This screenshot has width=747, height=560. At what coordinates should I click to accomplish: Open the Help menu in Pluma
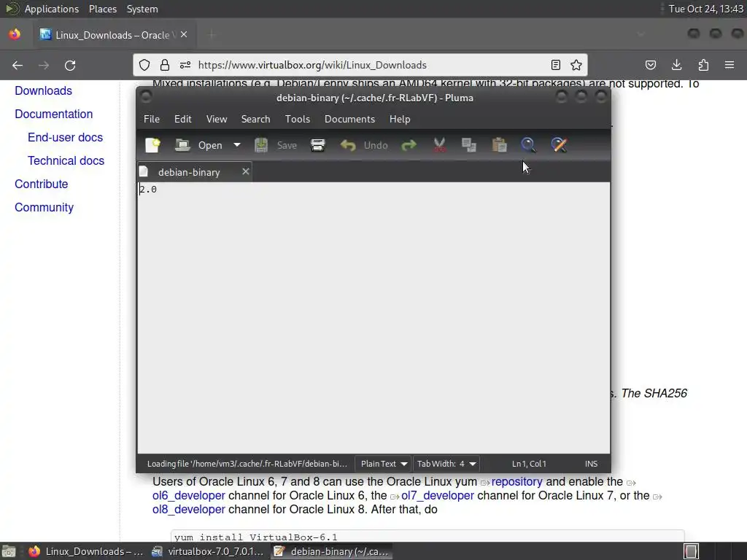400,119
